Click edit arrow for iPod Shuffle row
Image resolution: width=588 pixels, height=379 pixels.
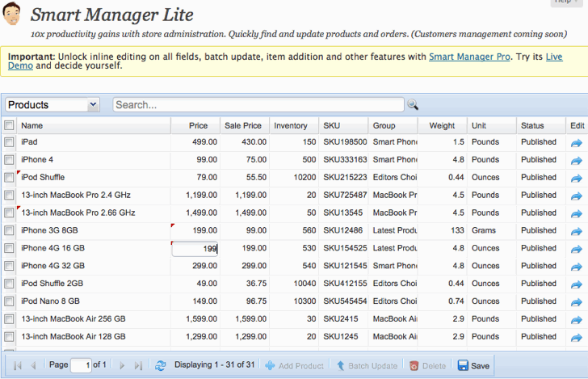pyautogui.click(x=577, y=179)
